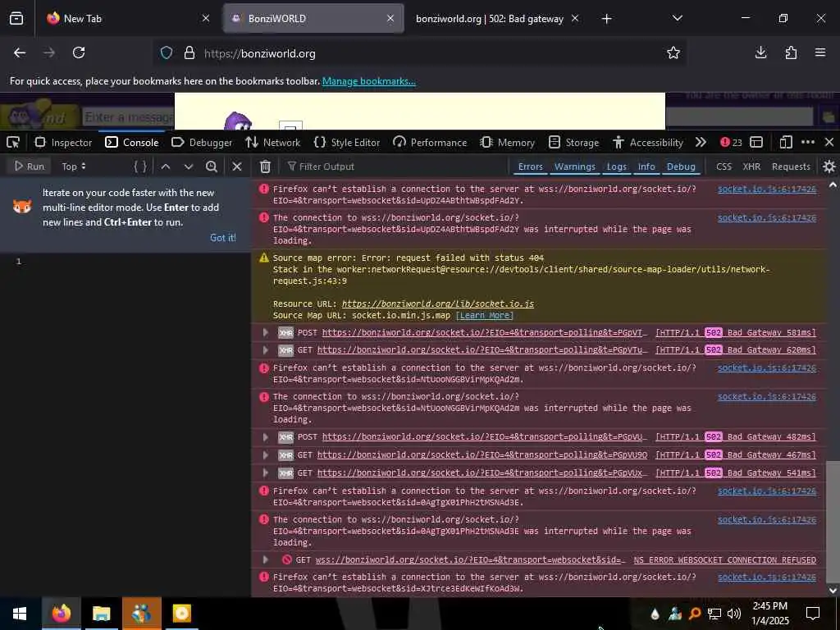Switch to the Performance panel
The image size is (840, 630).
tap(430, 143)
